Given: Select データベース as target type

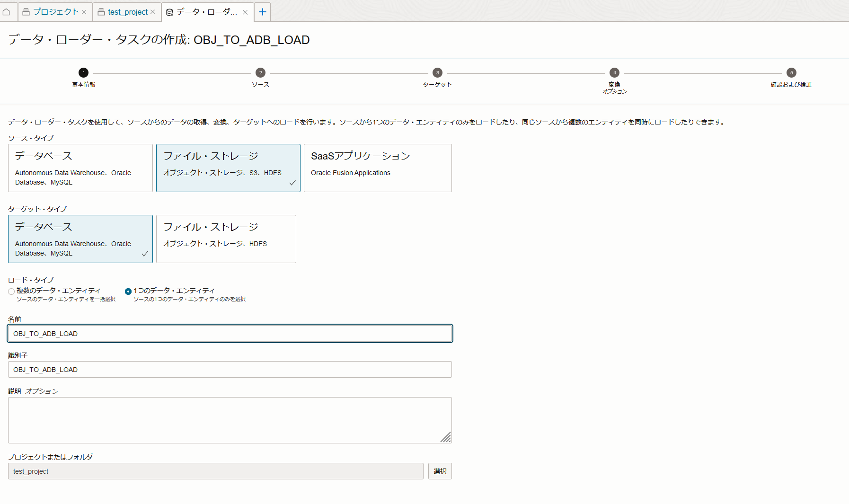Looking at the screenshot, I should [x=80, y=239].
